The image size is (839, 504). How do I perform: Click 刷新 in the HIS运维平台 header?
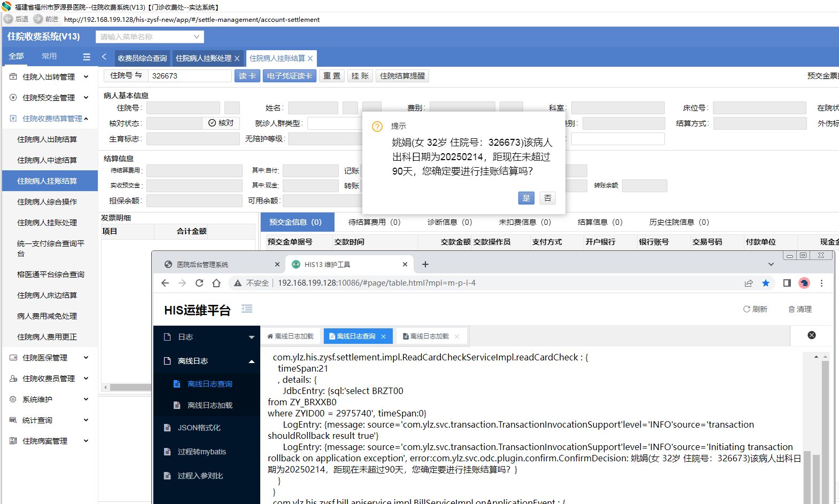pyautogui.click(x=755, y=309)
